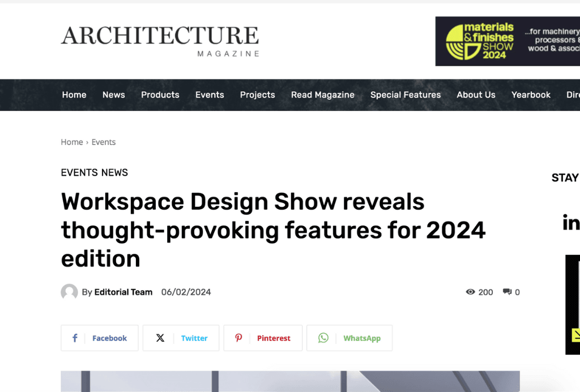Open the News menu item
Image resolution: width=580 pixels, height=392 pixels.
point(113,95)
